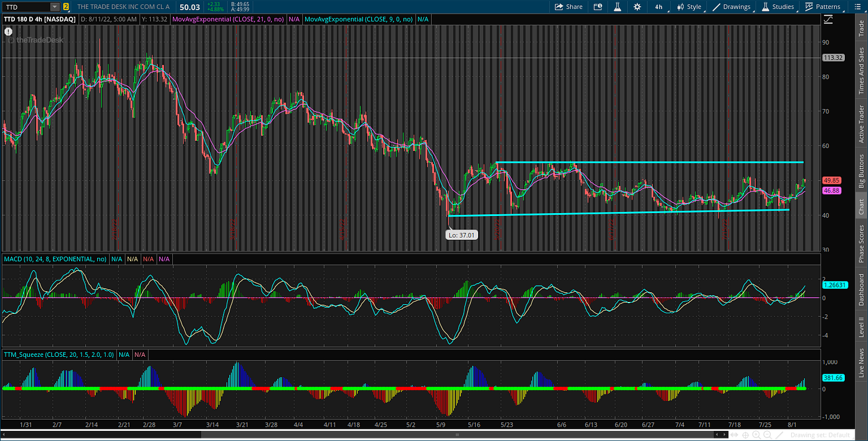
Task: Open the Trade side tab
Action: 861,28
